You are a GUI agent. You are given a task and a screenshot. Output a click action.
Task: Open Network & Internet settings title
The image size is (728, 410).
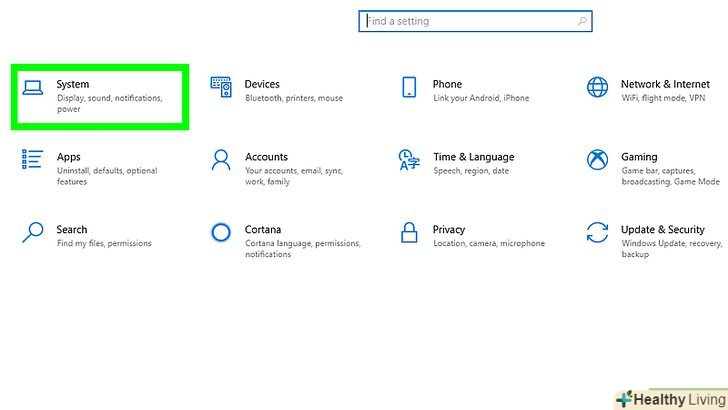(x=665, y=85)
